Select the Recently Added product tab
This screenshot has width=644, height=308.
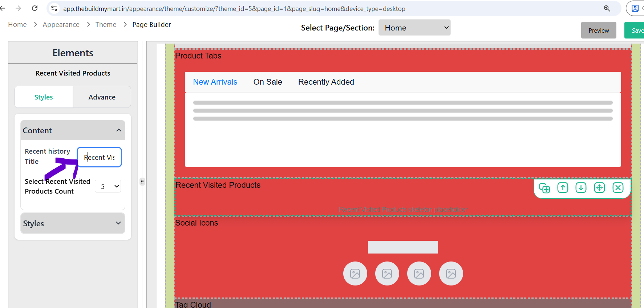pyautogui.click(x=326, y=82)
